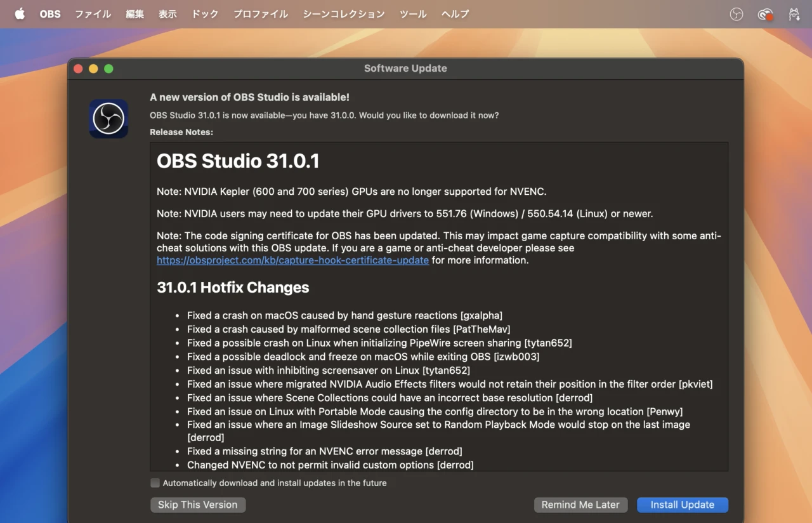The image size is (812, 523).
Task: Open the プロファイル menu
Action: pyautogui.click(x=260, y=14)
